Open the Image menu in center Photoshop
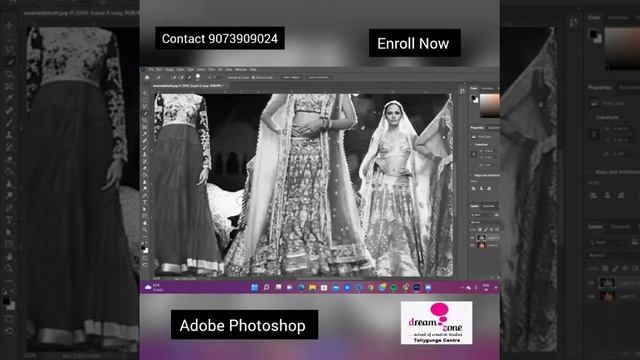640x360 pixels. click(169, 69)
